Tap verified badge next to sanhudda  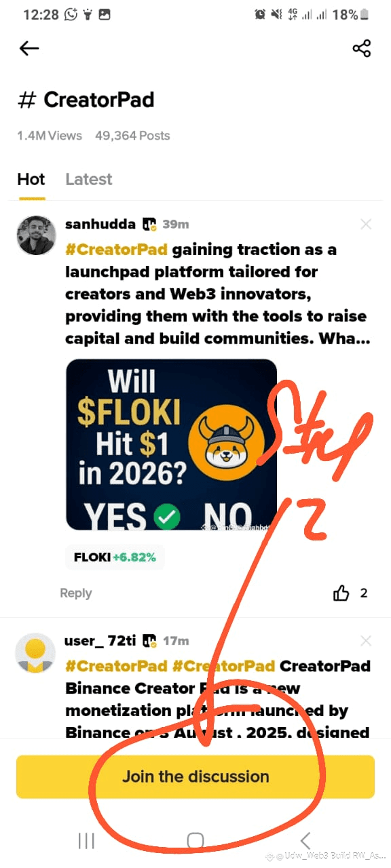[149, 224]
